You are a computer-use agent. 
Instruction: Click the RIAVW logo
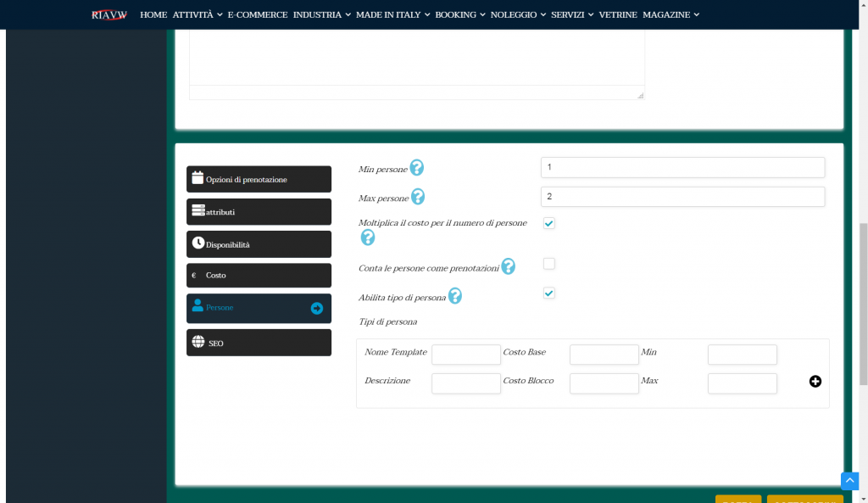[109, 14]
